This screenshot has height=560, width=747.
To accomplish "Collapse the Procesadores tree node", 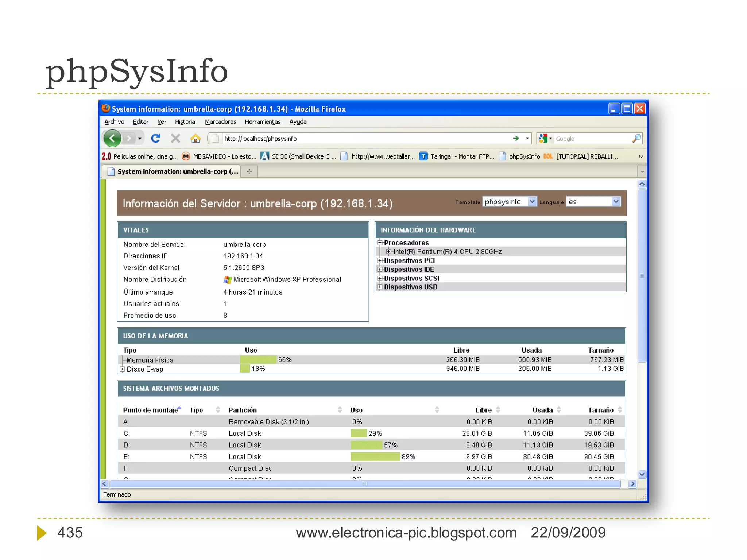I will [380, 243].
